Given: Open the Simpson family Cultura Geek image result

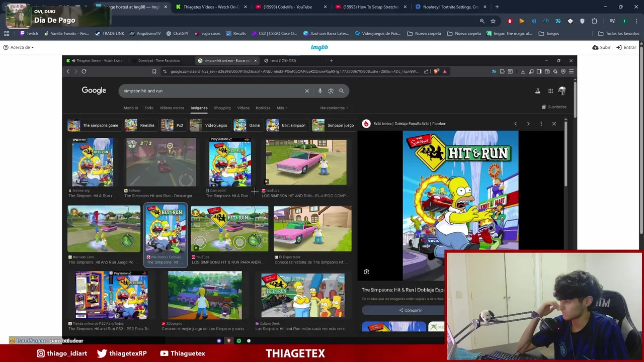Looking at the screenshot, I should 303,295.
